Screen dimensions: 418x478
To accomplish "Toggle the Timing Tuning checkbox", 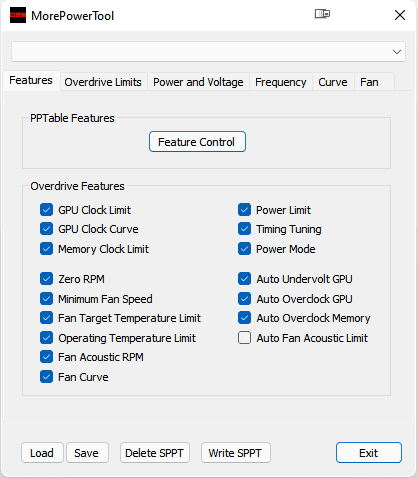I will [x=244, y=229].
